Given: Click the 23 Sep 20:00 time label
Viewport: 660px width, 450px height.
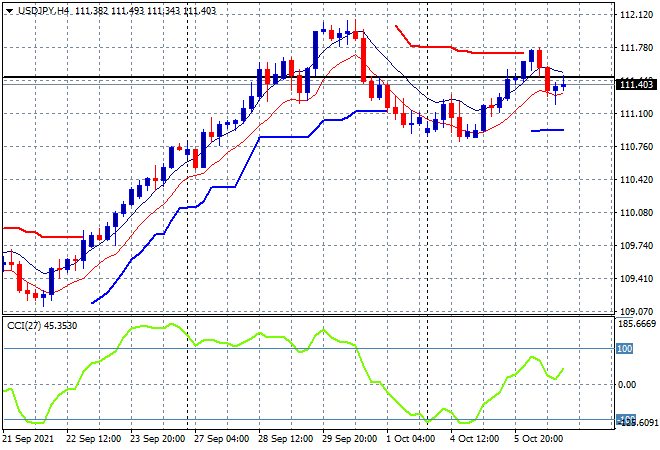Looking at the screenshot, I should (x=157, y=439).
